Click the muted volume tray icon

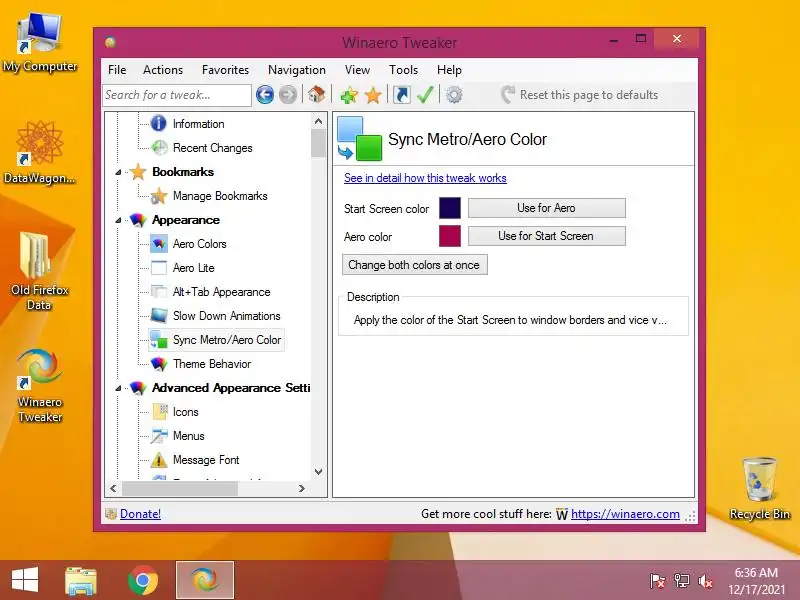coord(706,581)
